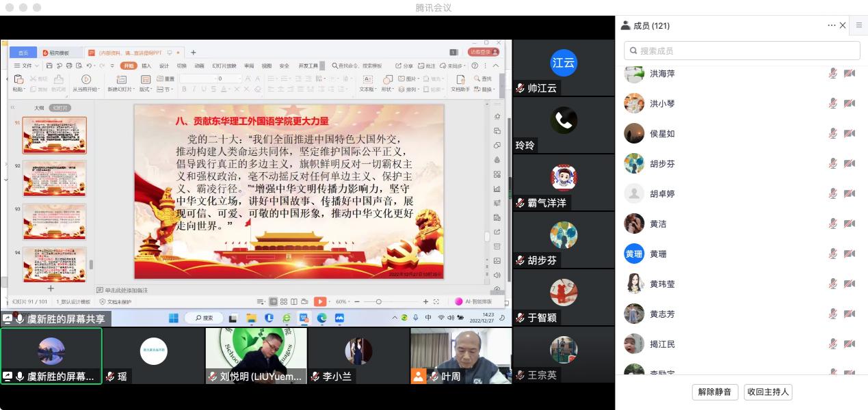Image resolution: width=868 pixels, height=410 pixels.
Task: Open the 文件 menu dropdown in WPS
Action: pyautogui.click(x=27, y=66)
